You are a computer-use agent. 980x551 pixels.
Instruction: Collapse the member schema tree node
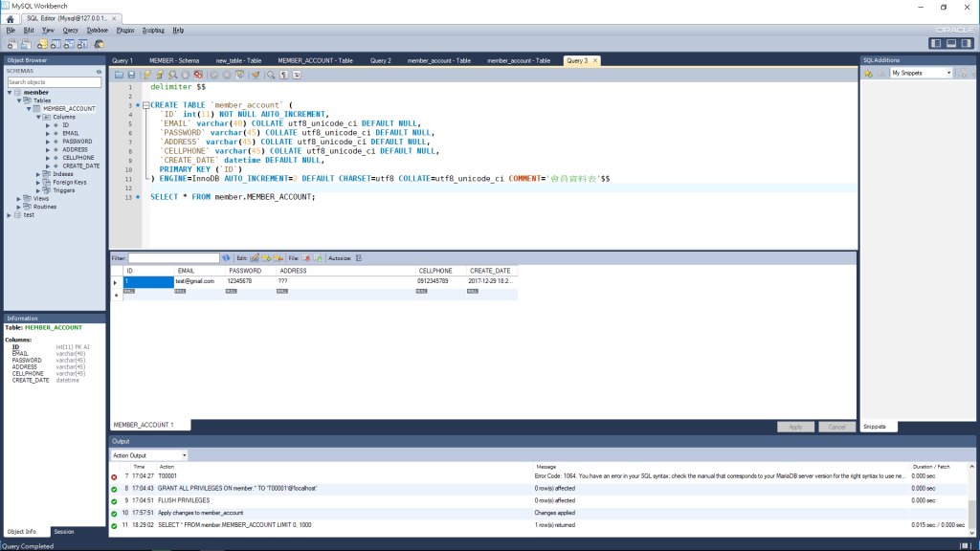coord(10,93)
